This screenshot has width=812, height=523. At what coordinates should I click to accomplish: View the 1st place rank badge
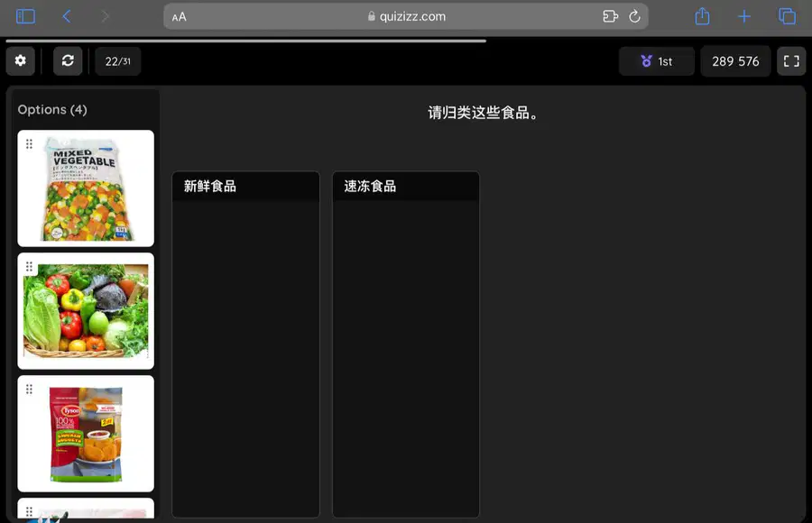tap(657, 61)
